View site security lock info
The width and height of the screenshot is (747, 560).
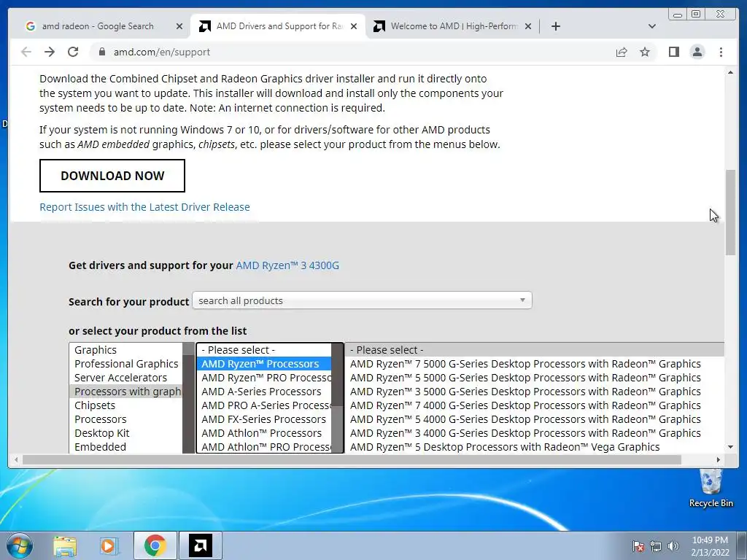(x=101, y=52)
